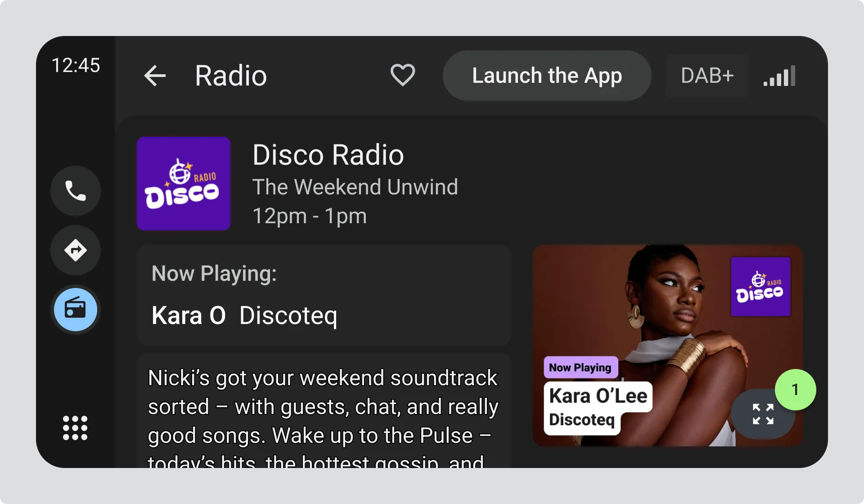
Task: Click the Disco Radio station logo
Action: coord(184,184)
